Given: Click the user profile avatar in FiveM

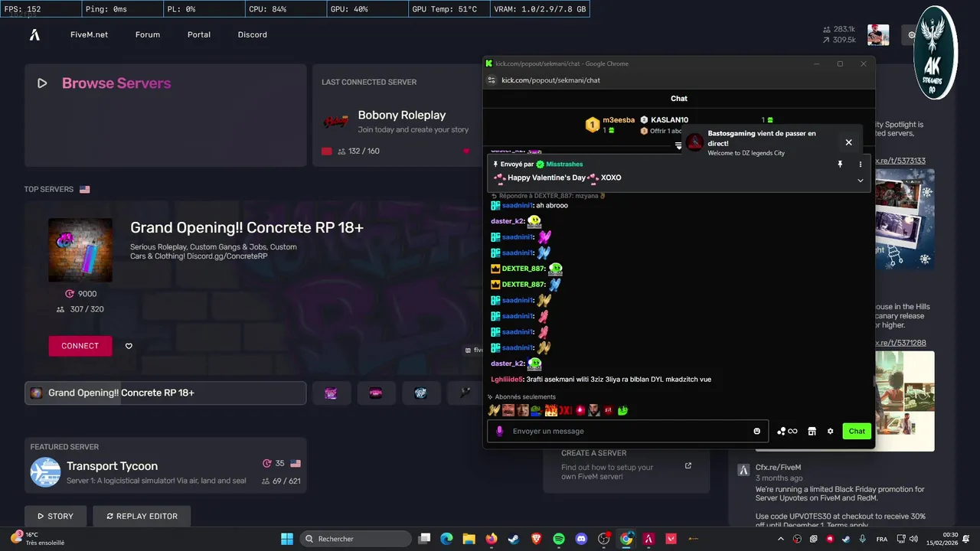Looking at the screenshot, I should (878, 35).
